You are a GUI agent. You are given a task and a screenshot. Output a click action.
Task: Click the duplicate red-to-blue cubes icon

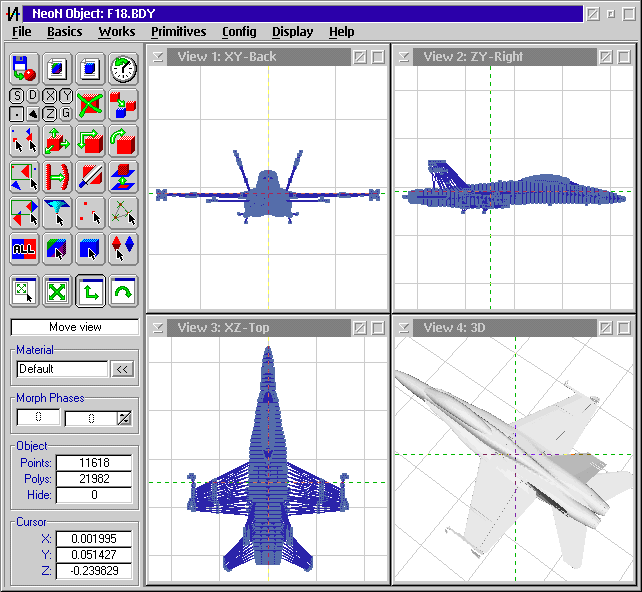[123, 105]
